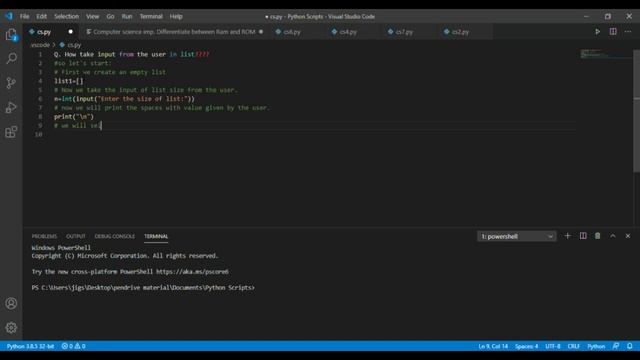The width and height of the screenshot is (640, 360).
Task: Change file encoding UTF-8
Action: [x=553, y=346]
